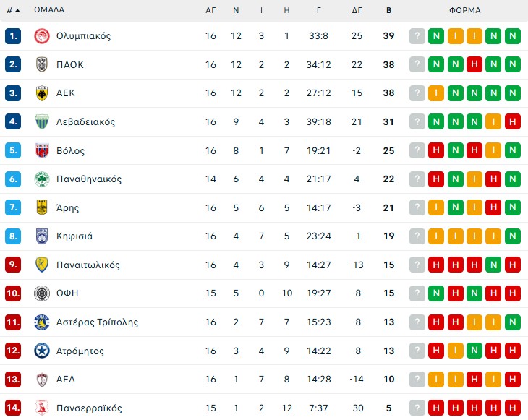This screenshot has width=528, height=420.
Task: Click the Άρης club crest
Action: coord(41,208)
